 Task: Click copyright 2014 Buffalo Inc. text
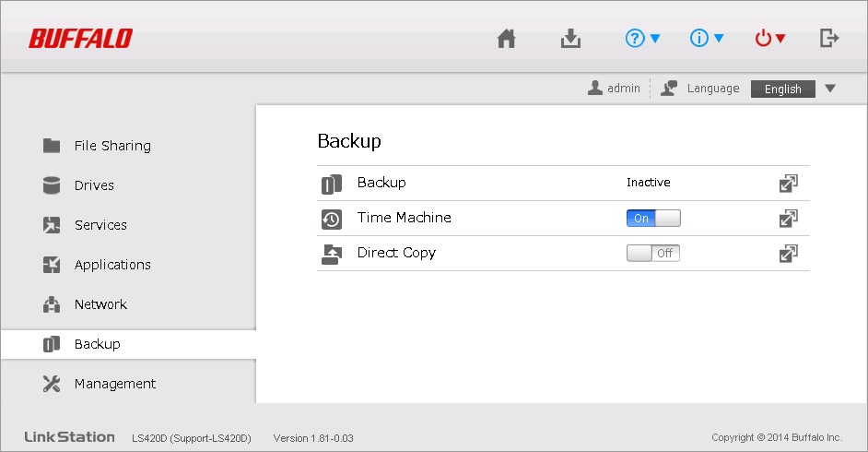pyautogui.click(x=777, y=437)
